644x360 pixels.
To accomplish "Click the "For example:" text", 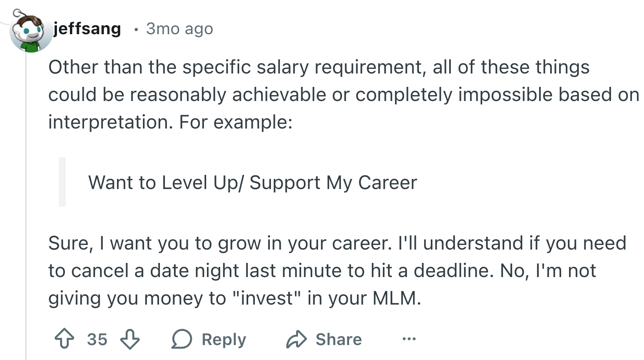I will [236, 122].
